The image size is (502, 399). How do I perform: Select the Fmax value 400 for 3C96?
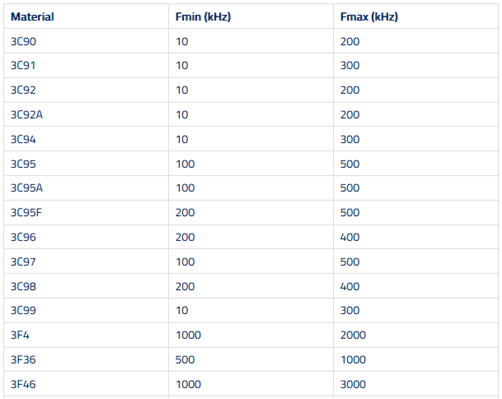[x=350, y=237]
